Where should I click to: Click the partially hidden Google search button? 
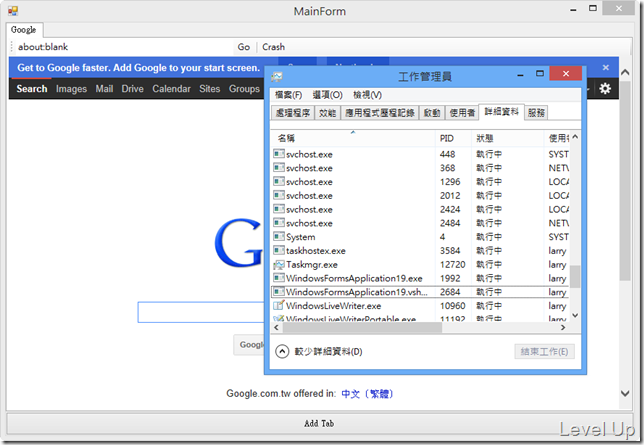coord(249,345)
